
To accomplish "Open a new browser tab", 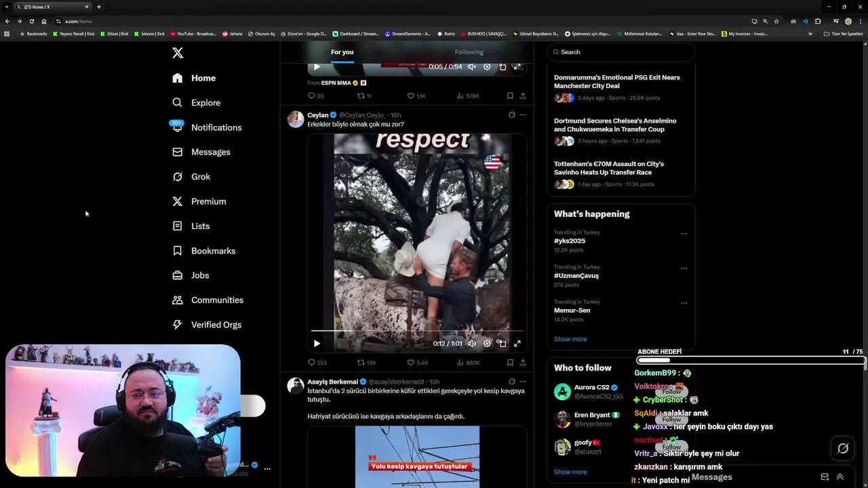I will coord(99,7).
